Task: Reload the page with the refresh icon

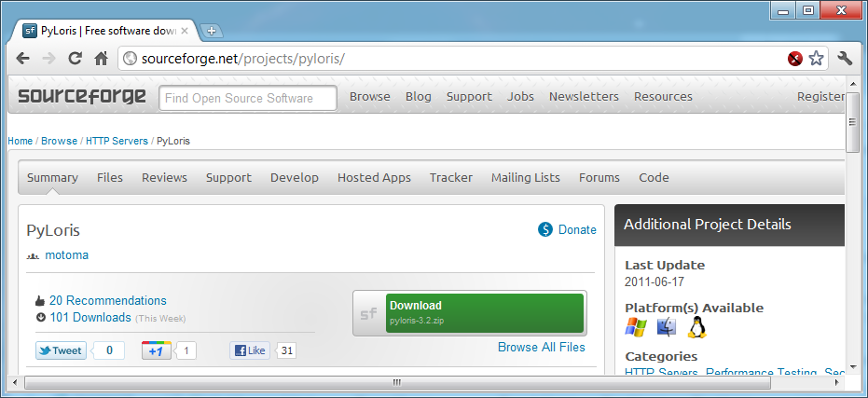Action: (75, 58)
